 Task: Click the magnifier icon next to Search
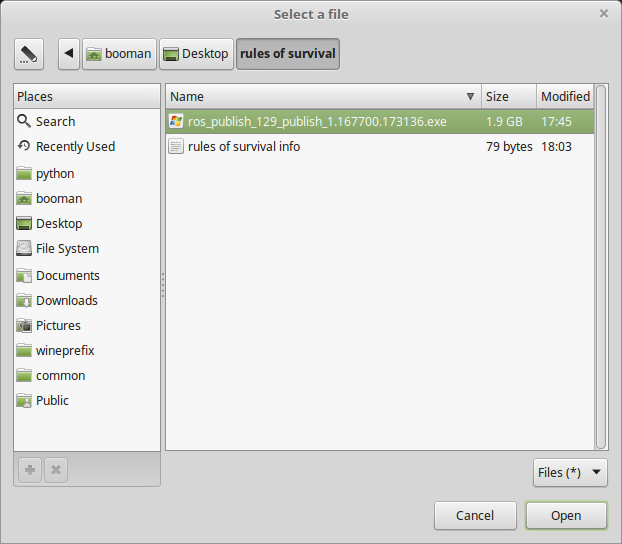pos(24,121)
